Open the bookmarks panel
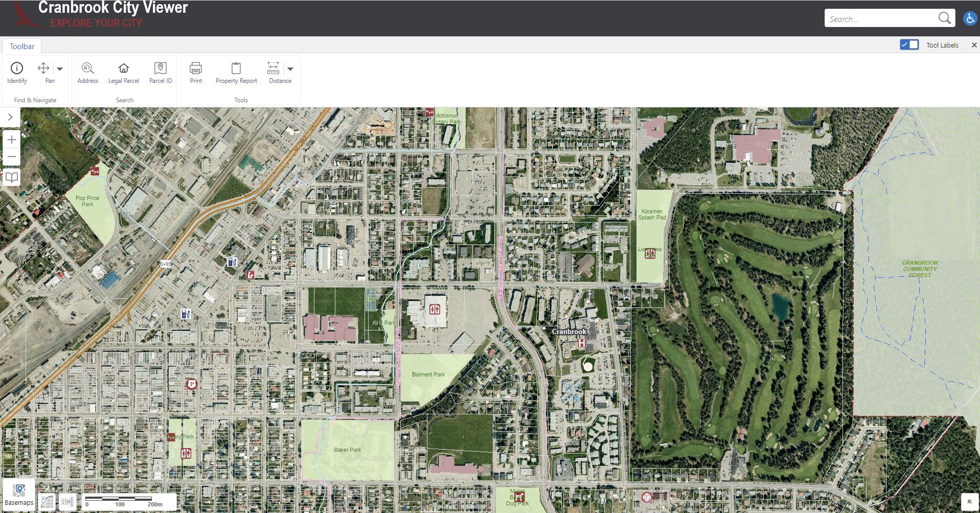Viewport: 980px width, 513px height. click(11, 177)
